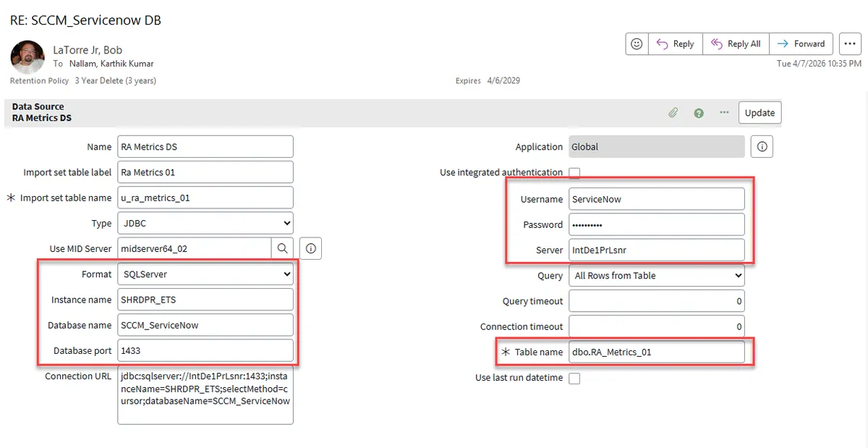Toggle Use integrated authentication checkbox
The height and width of the screenshot is (448, 868).
point(574,173)
